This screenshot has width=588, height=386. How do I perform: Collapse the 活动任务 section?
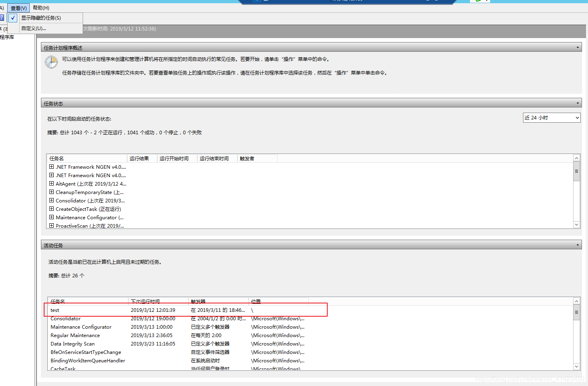[578, 245]
